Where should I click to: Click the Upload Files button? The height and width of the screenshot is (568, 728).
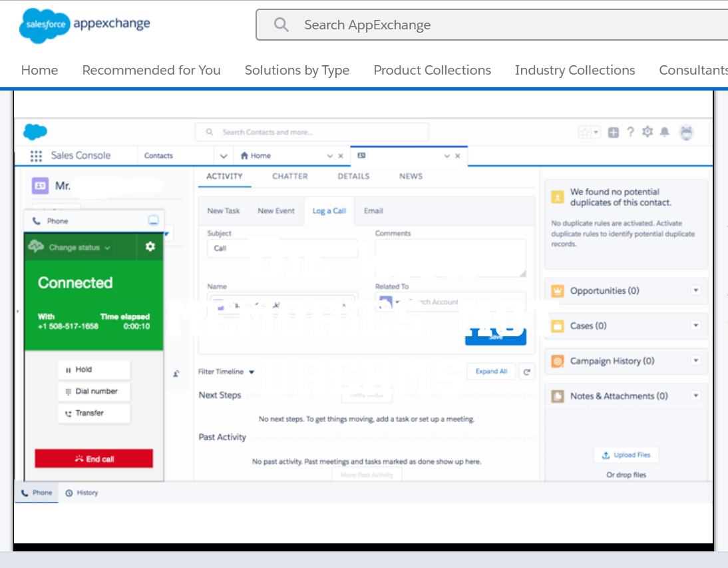(626, 455)
